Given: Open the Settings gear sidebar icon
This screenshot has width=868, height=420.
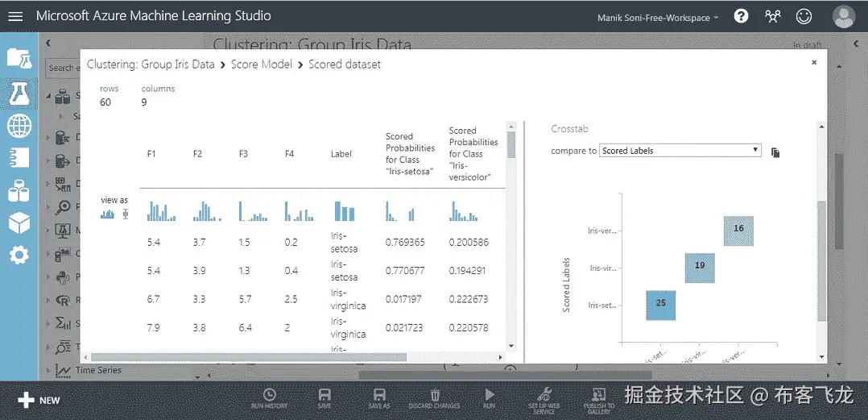Looking at the screenshot, I should pos(19,256).
